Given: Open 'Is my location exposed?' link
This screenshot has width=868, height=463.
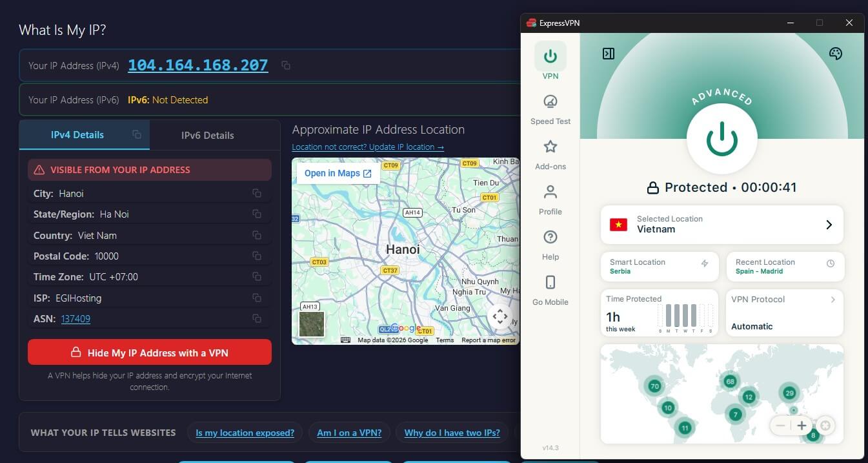Looking at the screenshot, I should pyautogui.click(x=245, y=433).
